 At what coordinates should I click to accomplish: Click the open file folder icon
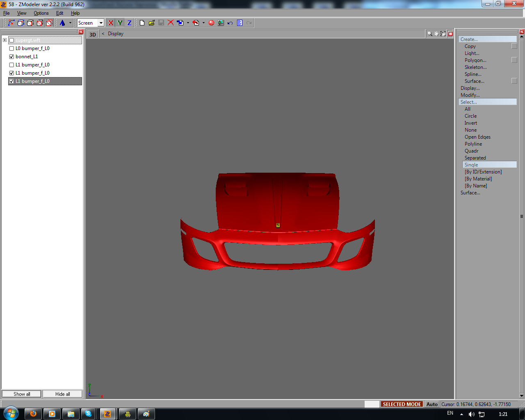[x=151, y=23]
